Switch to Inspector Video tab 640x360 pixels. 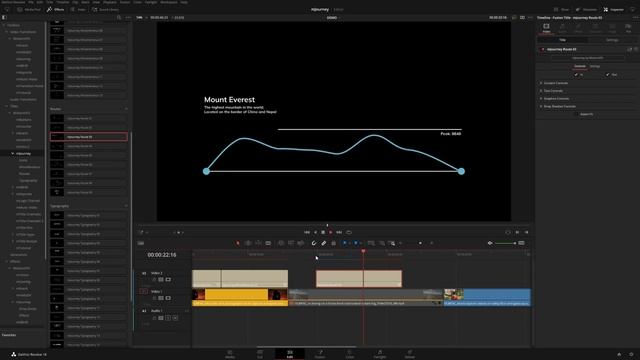pos(546,28)
